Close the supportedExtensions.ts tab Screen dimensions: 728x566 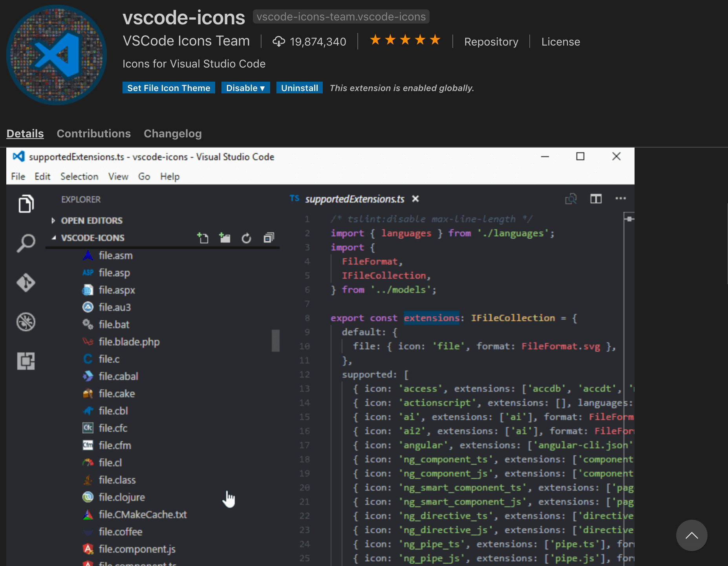[415, 199]
